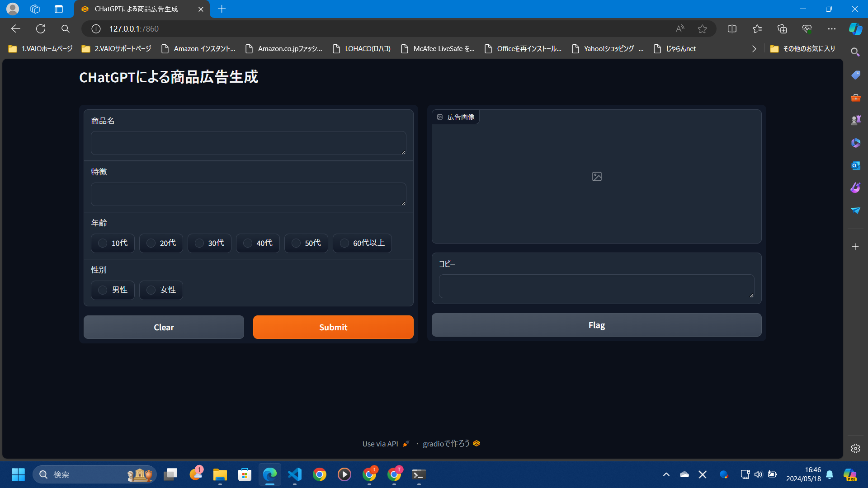Open Copilot icon in top-right corner
The image size is (868, 488).
pos(855,29)
